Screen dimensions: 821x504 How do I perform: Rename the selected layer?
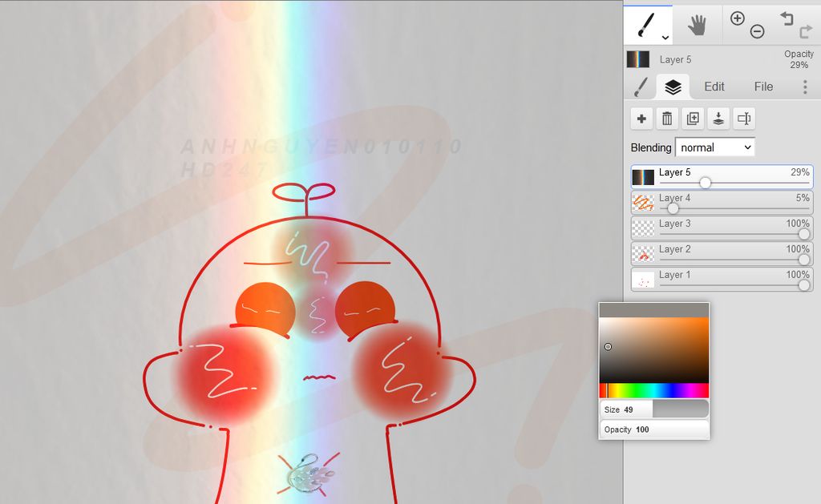point(744,119)
